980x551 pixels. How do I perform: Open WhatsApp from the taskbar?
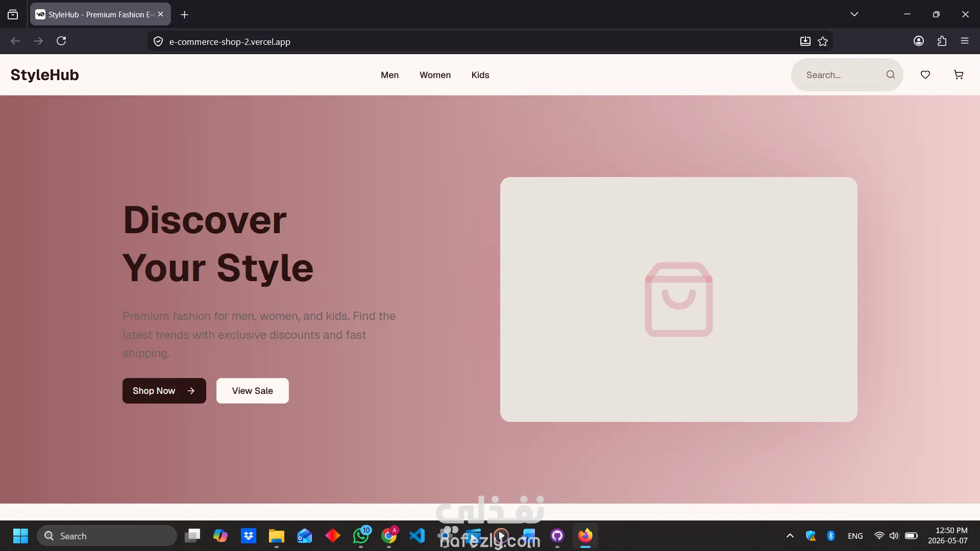[x=361, y=536]
